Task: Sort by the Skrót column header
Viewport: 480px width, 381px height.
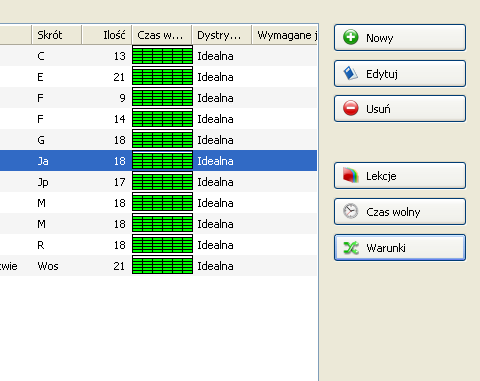Action: click(57, 35)
